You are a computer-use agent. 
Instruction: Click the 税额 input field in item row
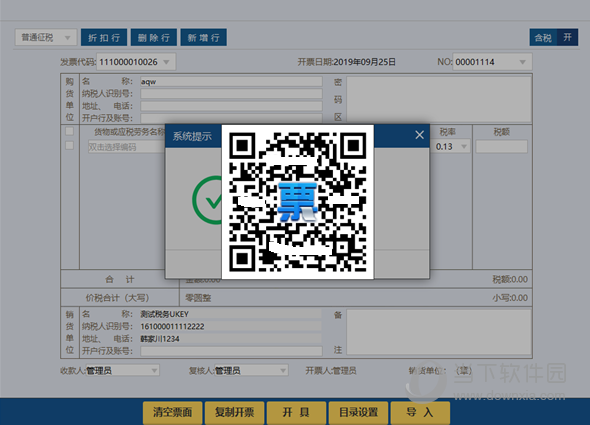(x=502, y=146)
